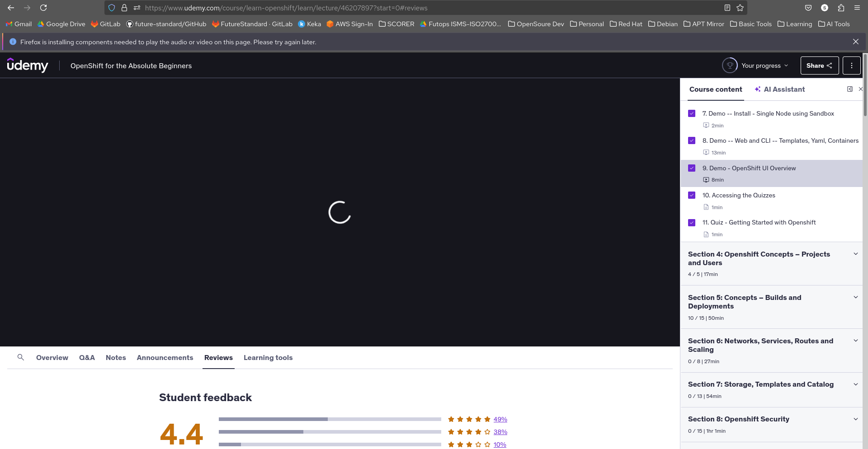Screen dimensions: 868x449
Task: Switch to the Q&A tab
Action: (87, 357)
